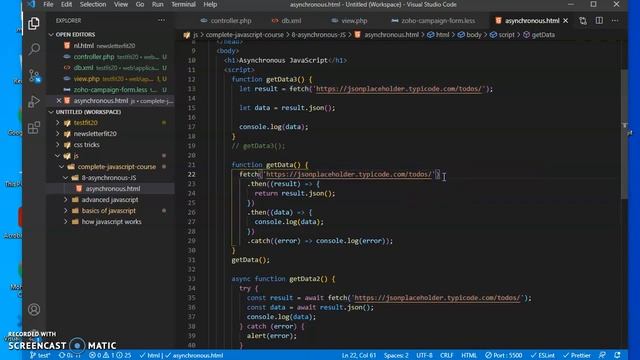Click the VS Code logo icon in title bar
Viewport: 640px width, 360px height.
point(31,4)
